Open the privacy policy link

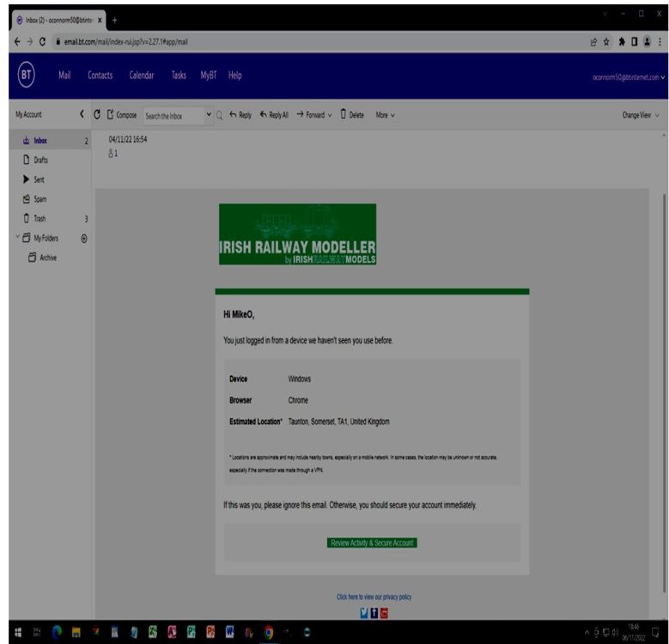(368, 597)
